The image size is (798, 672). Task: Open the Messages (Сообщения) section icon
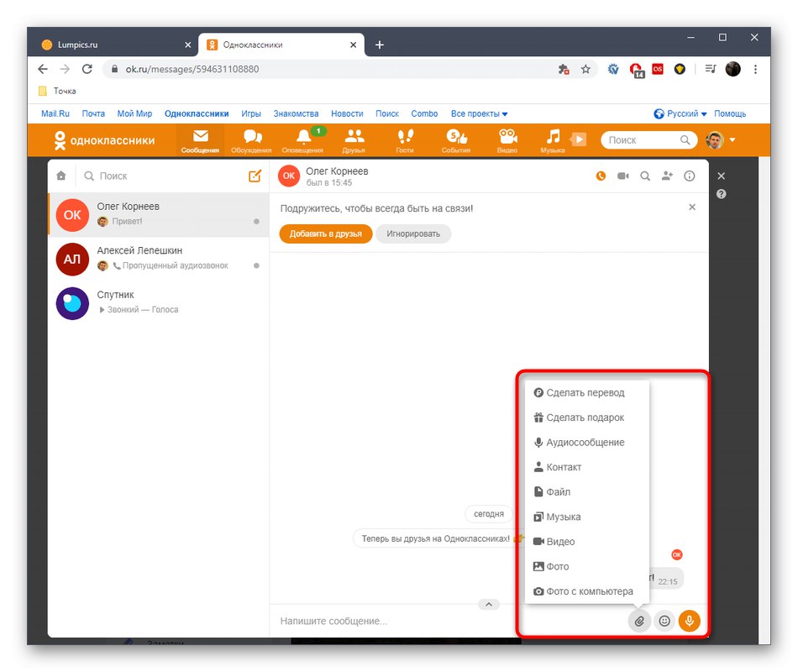tap(200, 140)
